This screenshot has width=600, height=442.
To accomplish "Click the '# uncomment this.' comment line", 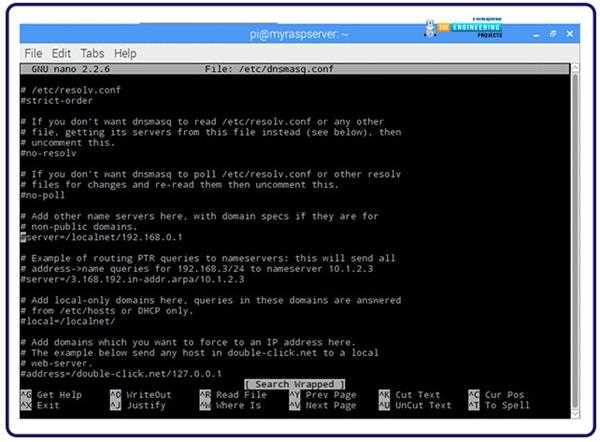I will pos(68,143).
